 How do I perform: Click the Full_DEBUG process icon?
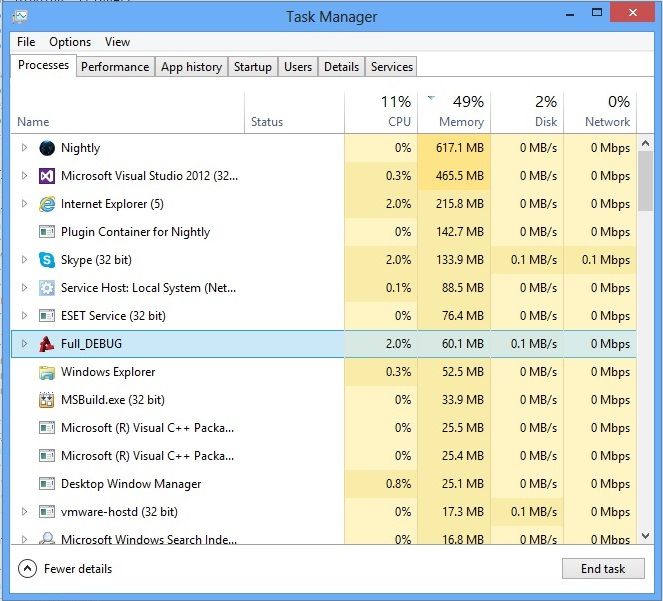pos(46,344)
